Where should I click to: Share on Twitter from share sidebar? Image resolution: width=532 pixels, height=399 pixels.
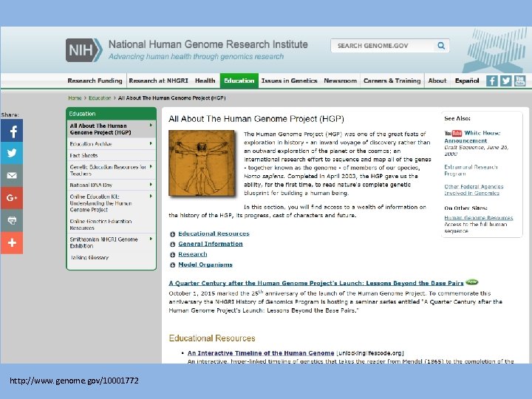(x=12, y=153)
